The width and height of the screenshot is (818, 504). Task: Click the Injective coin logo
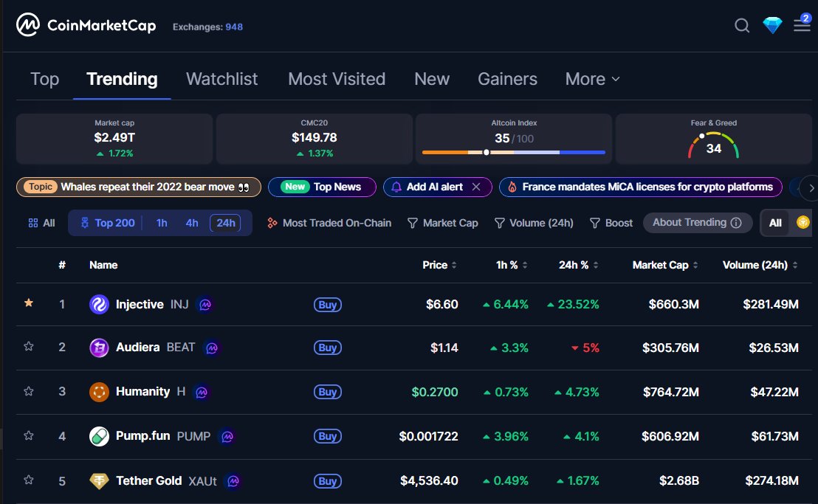pos(99,304)
